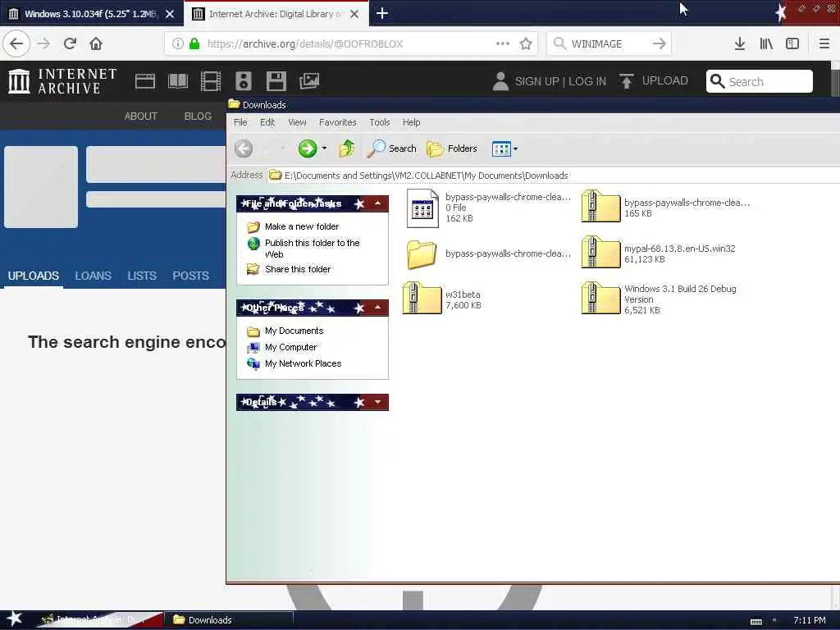Click the Search button in Explorer toolbar
The width and height of the screenshot is (840, 630).
(392, 148)
